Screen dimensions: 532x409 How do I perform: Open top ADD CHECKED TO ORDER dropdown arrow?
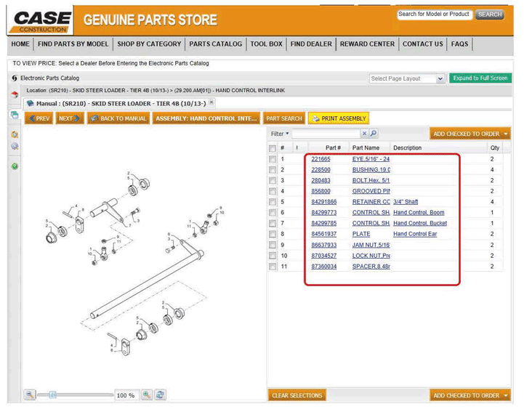[505, 134]
